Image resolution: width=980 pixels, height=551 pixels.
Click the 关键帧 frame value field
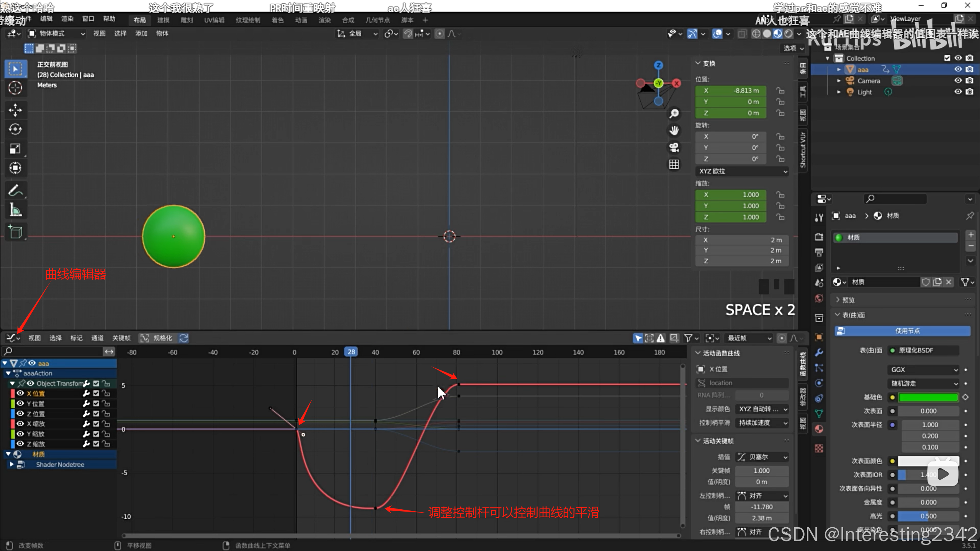coord(761,471)
